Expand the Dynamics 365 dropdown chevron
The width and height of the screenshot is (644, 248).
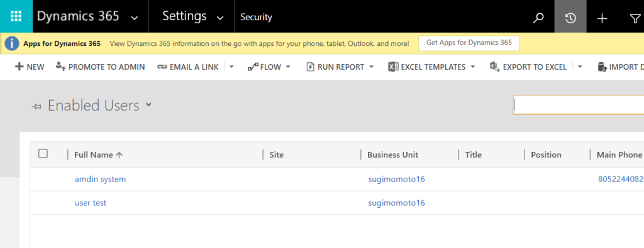pos(134,18)
